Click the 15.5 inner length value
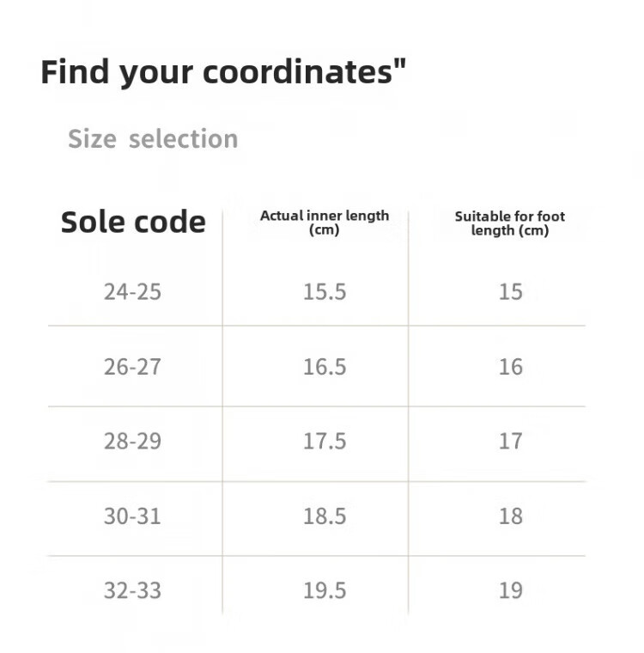644x653 pixels. 325,292
